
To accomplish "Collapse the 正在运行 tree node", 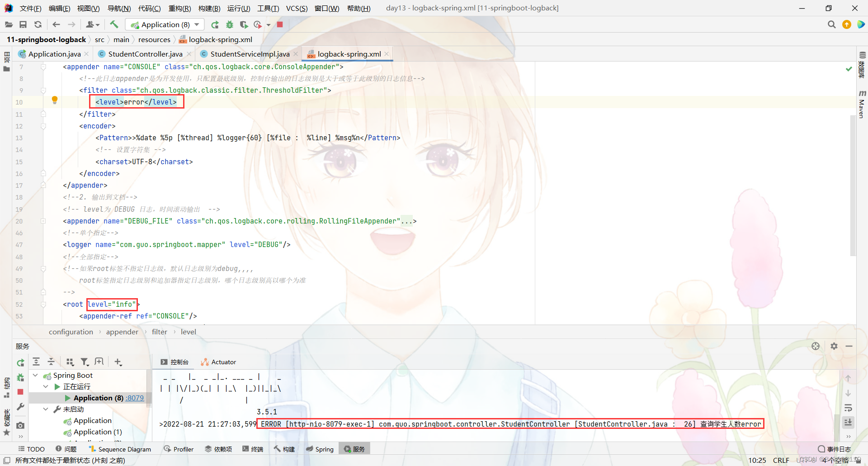I will click(46, 386).
